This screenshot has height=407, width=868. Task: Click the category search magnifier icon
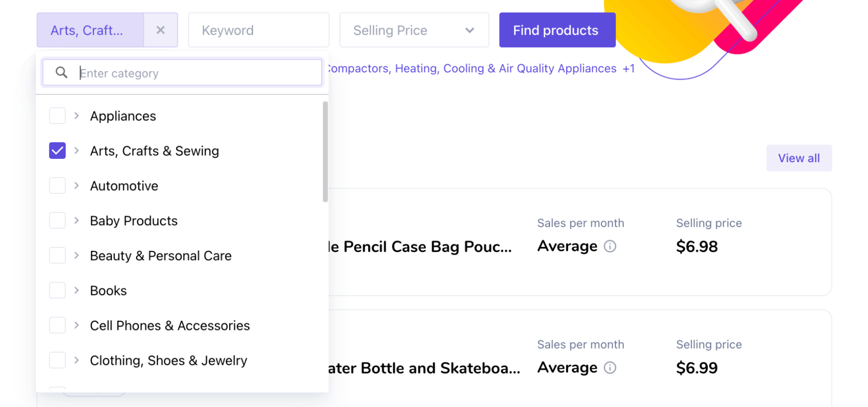tap(62, 72)
